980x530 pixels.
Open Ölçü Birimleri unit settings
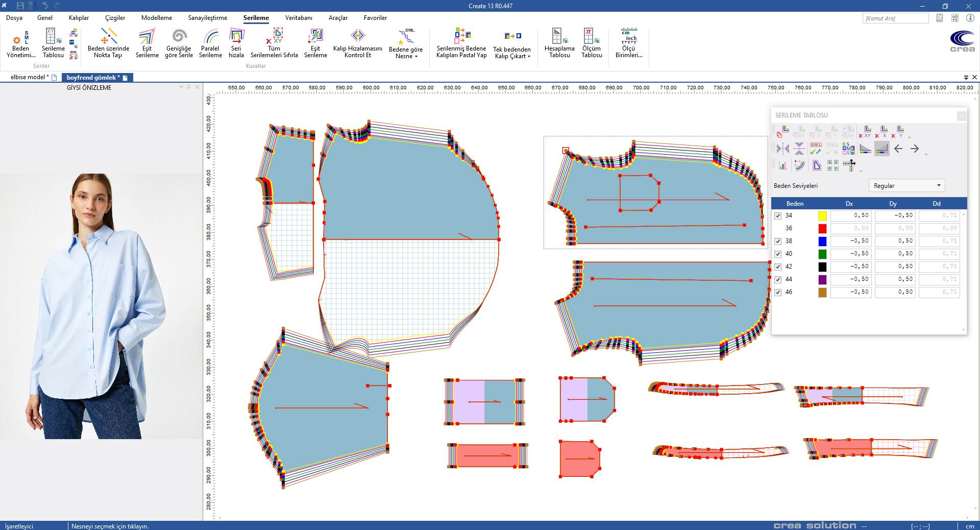tap(629, 43)
